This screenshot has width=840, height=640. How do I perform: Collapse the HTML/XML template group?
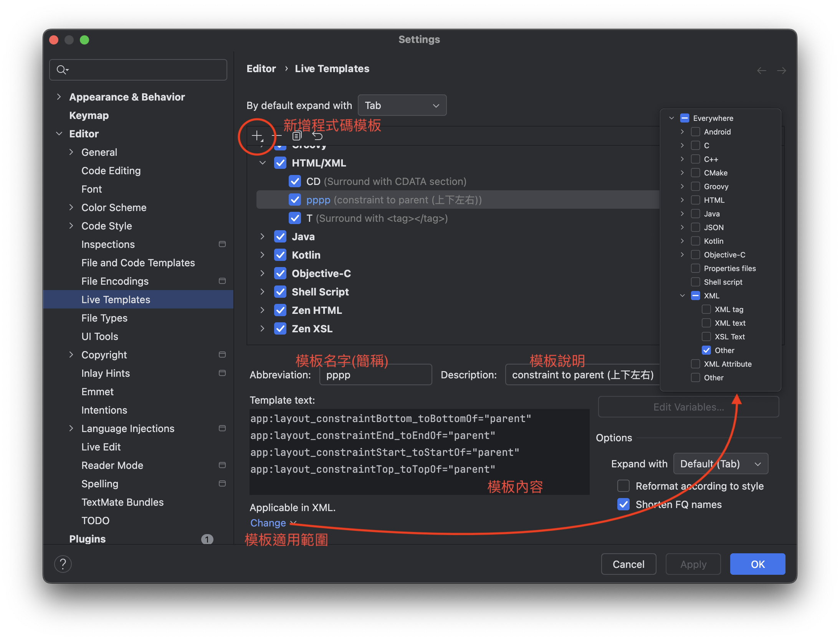(x=263, y=163)
